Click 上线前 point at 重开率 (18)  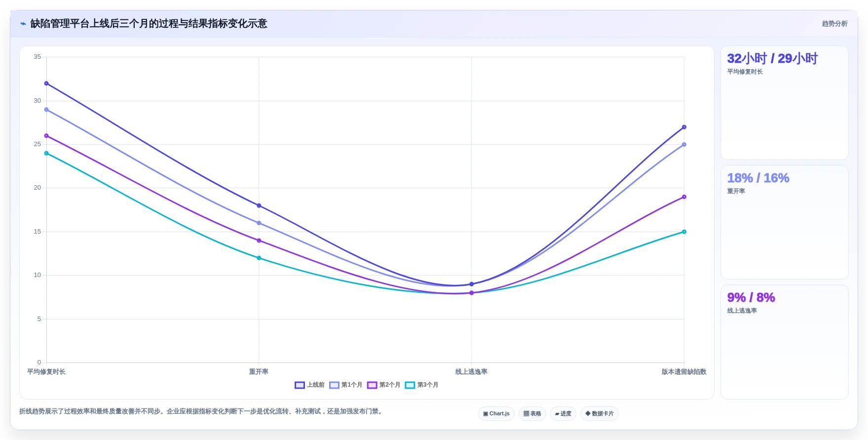click(259, 205)
